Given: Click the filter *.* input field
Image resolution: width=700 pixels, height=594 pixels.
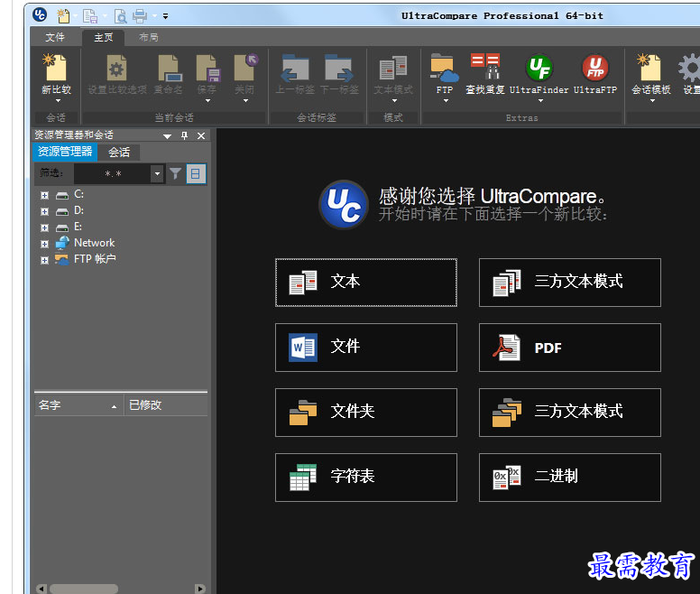Looking at the screenshot, I should [x=113, y=173].
